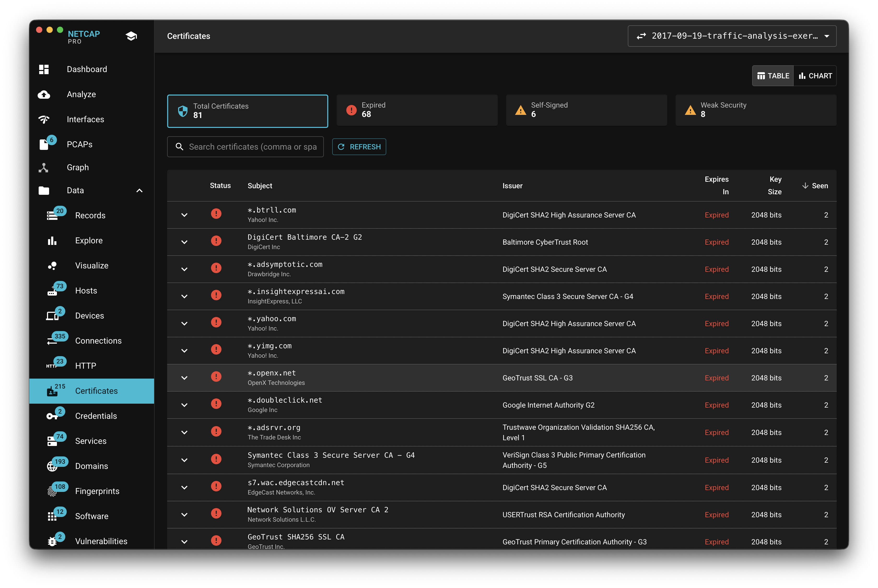Sort by the Seen column
The width and height of the screenshot is (878, 588).
[x=815, y=186]
